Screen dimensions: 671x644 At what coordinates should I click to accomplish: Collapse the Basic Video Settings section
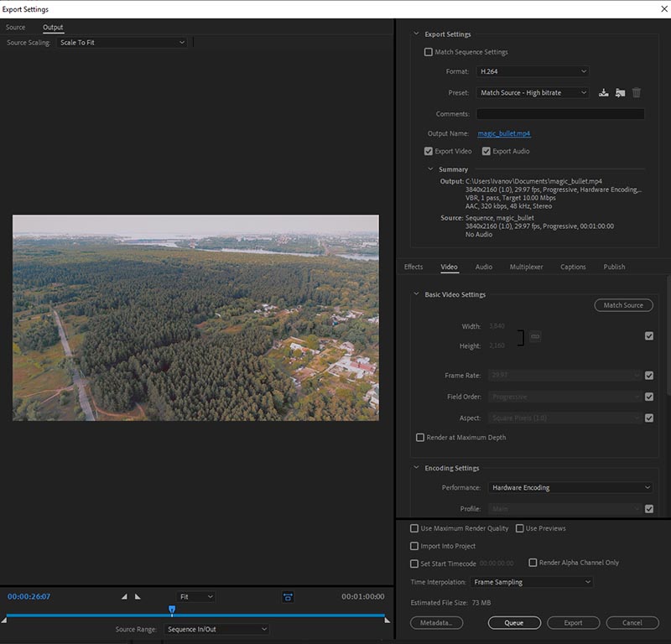(x=416, y=294)
